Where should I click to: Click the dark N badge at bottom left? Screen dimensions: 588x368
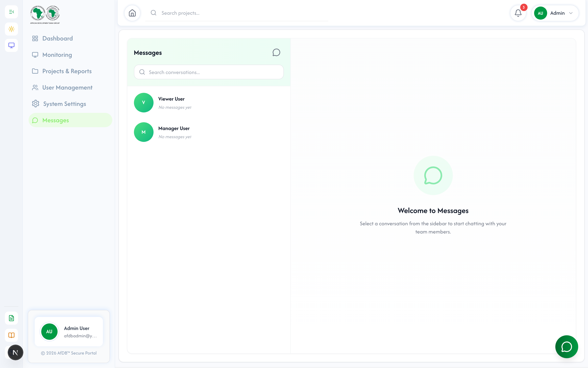[15, 352]
